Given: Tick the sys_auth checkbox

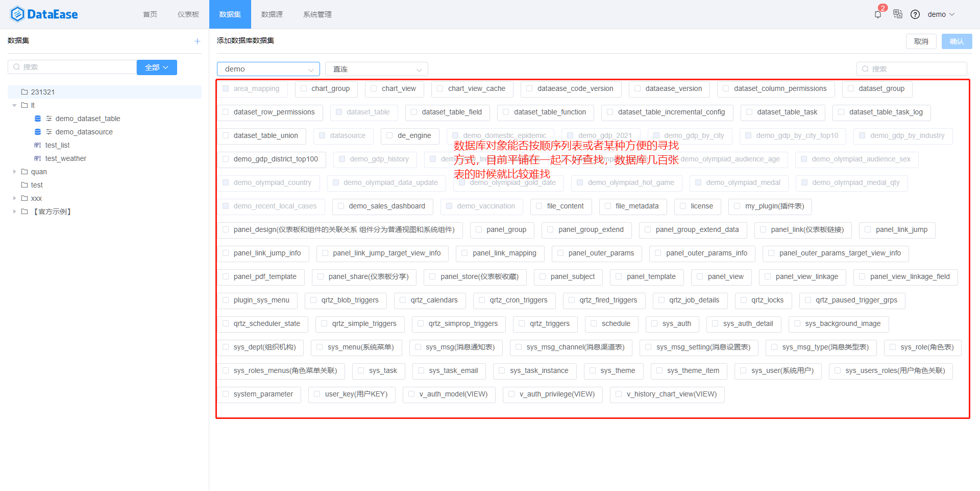Looking at the screenshot, I should (655, 323).
